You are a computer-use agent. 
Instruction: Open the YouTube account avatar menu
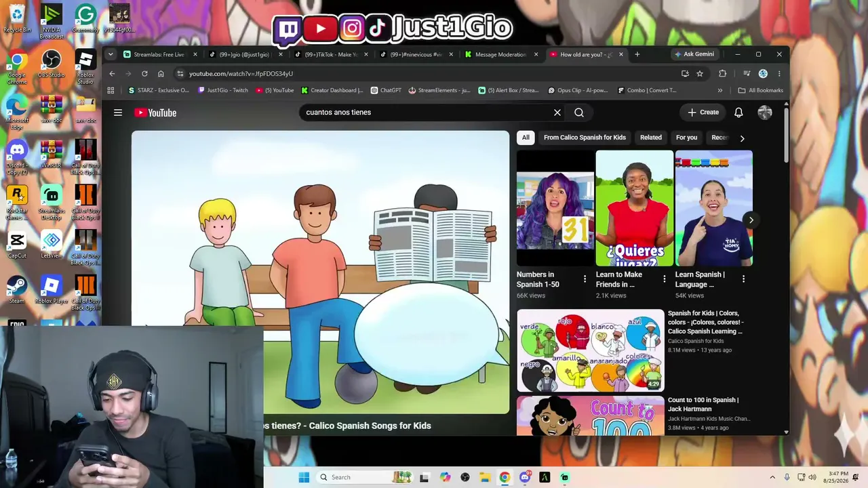pyautogui.click(x=765, y=113)
